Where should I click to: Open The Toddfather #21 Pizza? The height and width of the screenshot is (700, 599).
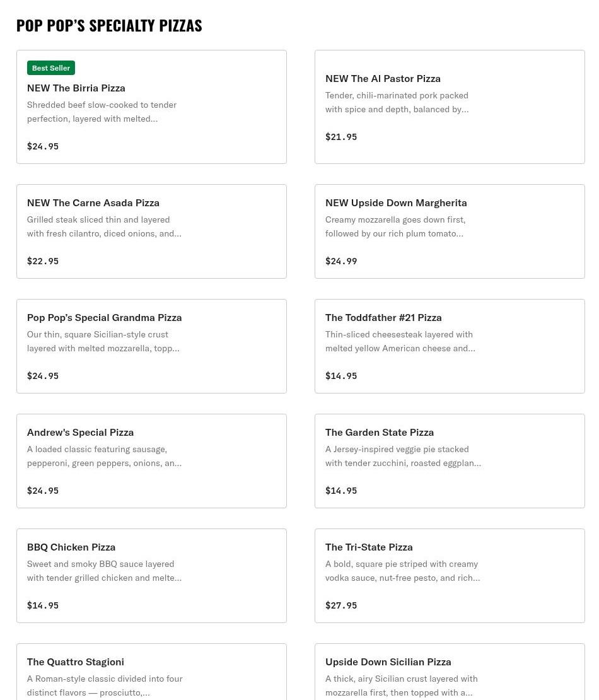[x=450, y=346]
